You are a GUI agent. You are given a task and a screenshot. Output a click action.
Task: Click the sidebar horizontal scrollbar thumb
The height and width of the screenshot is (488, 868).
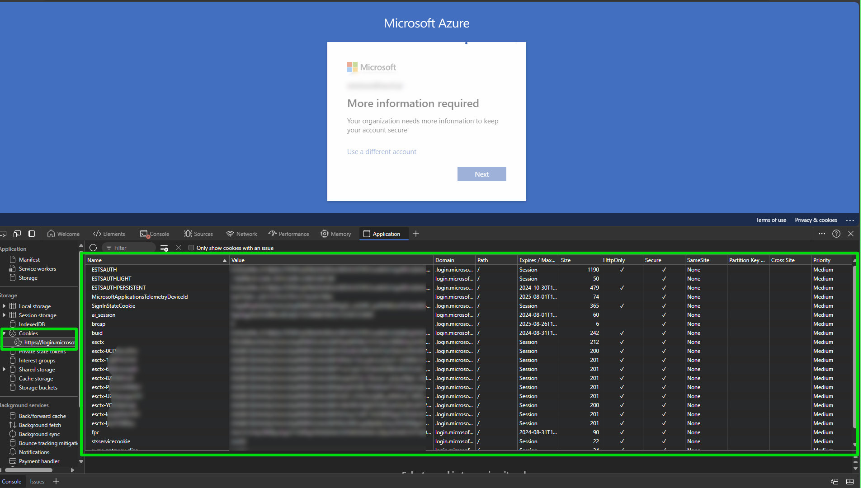[x=28, y=470]
